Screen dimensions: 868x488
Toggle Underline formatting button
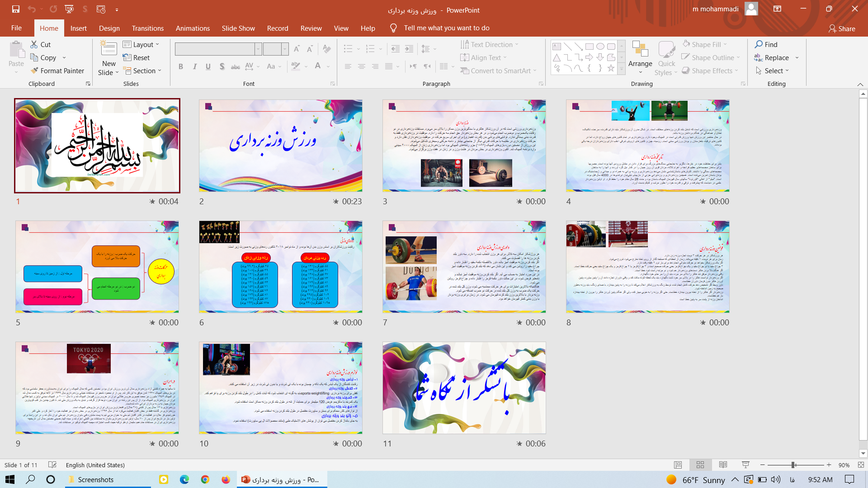point(208,66)
